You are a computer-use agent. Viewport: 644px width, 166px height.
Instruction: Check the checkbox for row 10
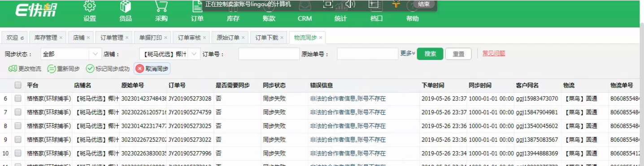(18, 153)
